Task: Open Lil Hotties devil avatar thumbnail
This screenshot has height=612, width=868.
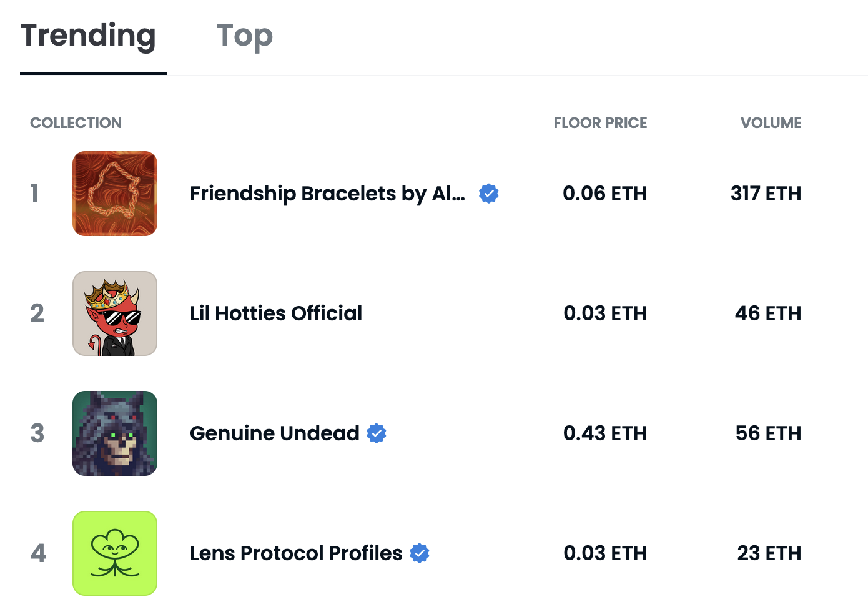Action: coord(115,313)
